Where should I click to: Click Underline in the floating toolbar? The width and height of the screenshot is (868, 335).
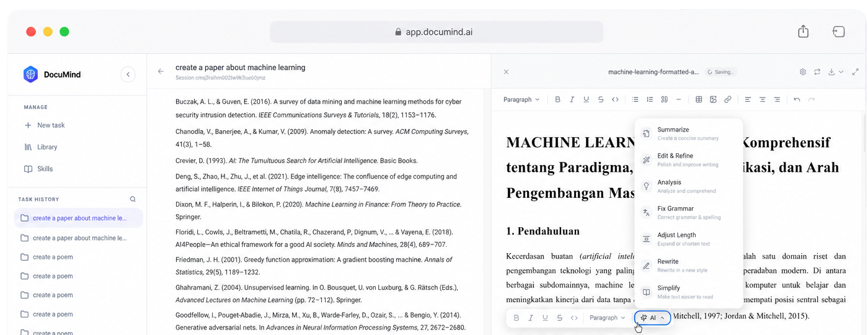click(545, 318)
